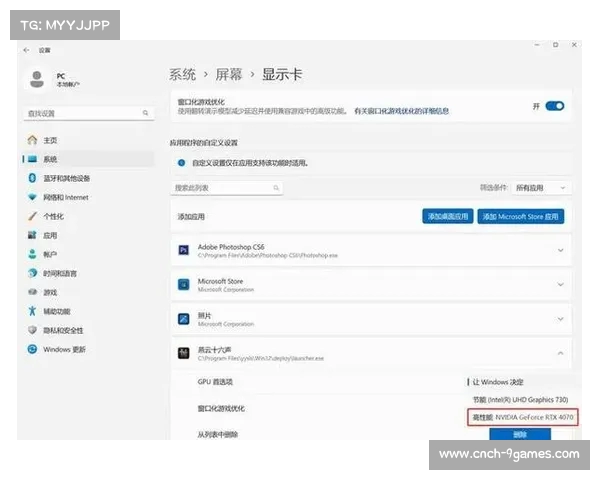Screen dimensions: 600x480
Task: Open 个性化 in the sidebar
Action: pyautogui.click(x=89, y=216)
